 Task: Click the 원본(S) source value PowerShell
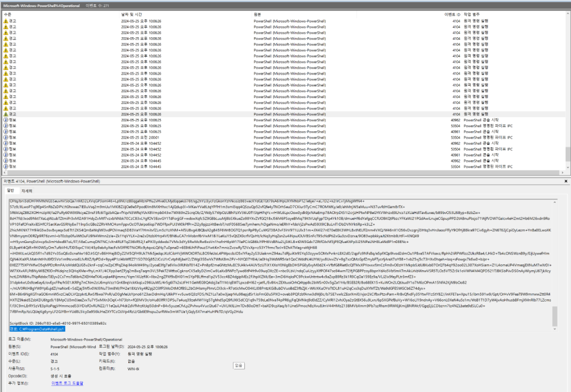[x=73, y=347]
